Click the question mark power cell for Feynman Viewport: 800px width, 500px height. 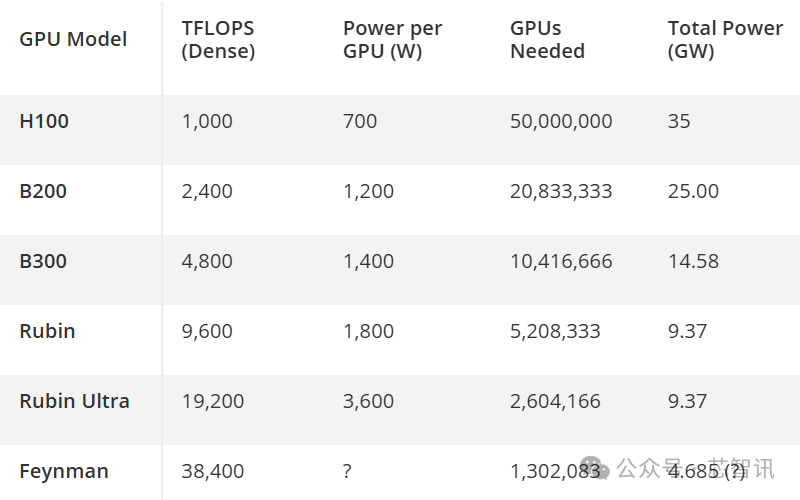(347, 471)
